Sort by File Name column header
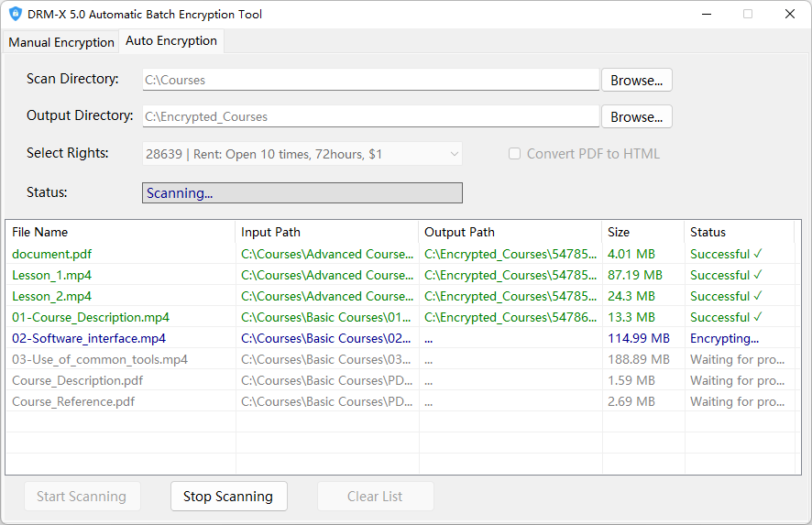This screenshot has height=525, width=812. (x=120, y=232)
